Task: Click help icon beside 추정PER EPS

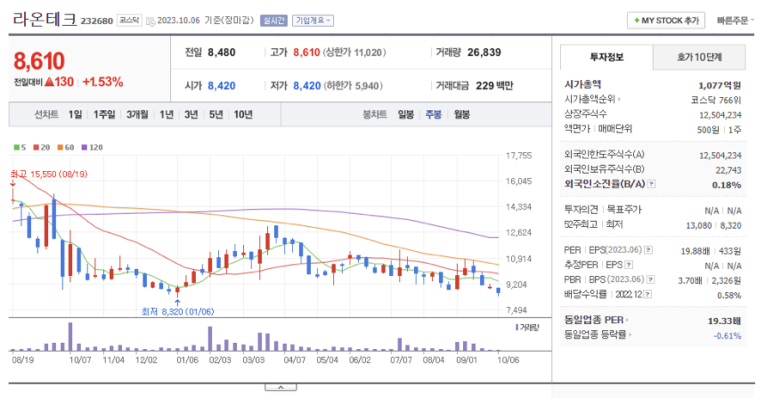Action: pyautogui.click(x=628, y=265)
